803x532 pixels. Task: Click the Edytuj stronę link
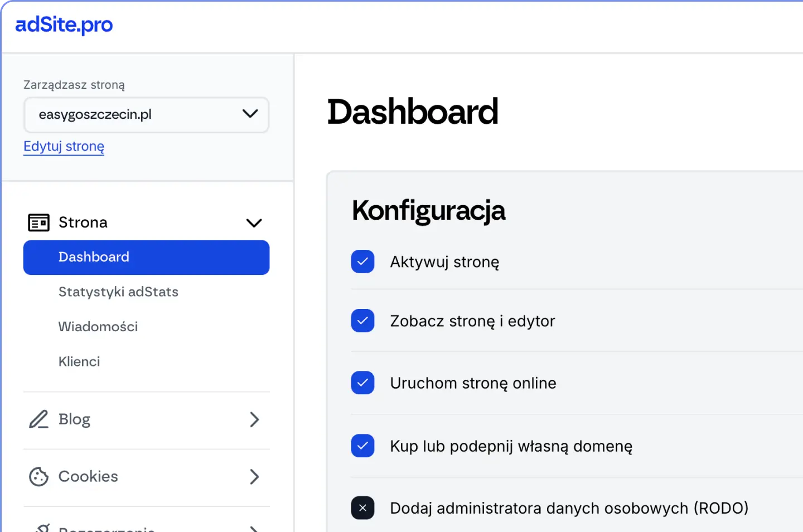pos(63,146)
